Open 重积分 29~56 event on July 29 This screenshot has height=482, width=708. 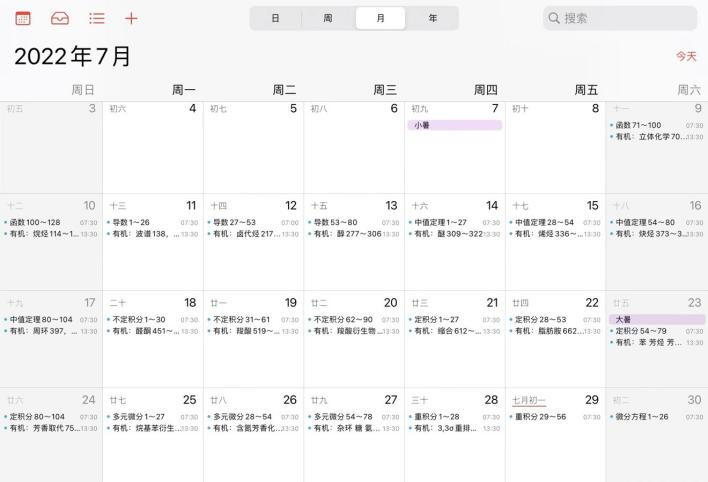tap(545, 416)
